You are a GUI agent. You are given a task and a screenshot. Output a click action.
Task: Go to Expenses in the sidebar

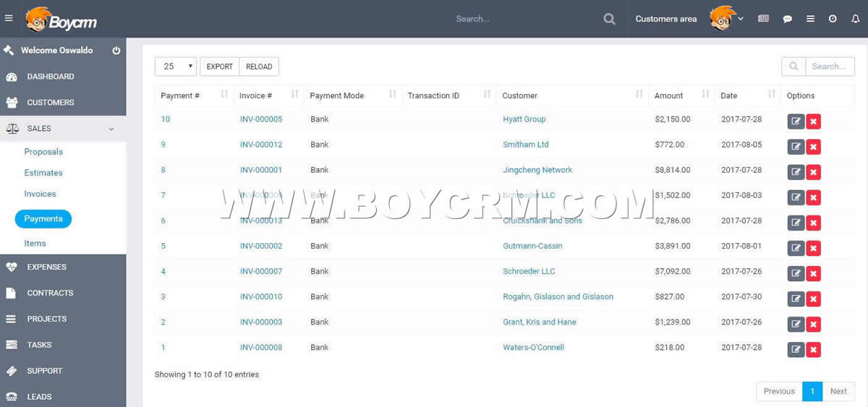click(46, 267)
